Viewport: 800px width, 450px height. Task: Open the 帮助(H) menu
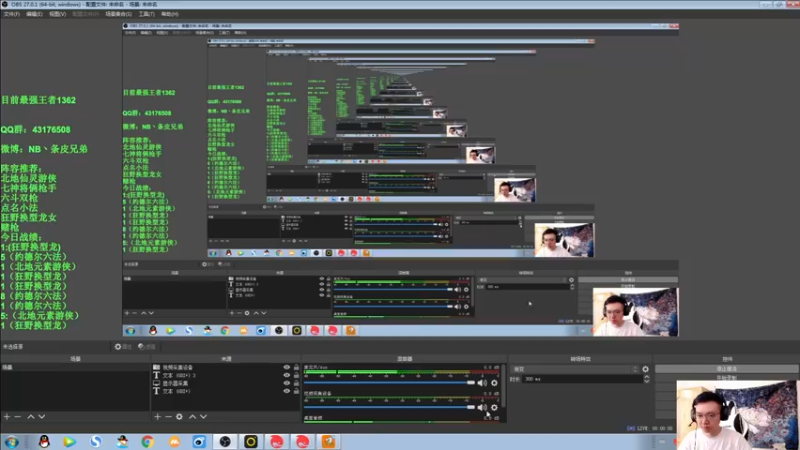point(169,14)
